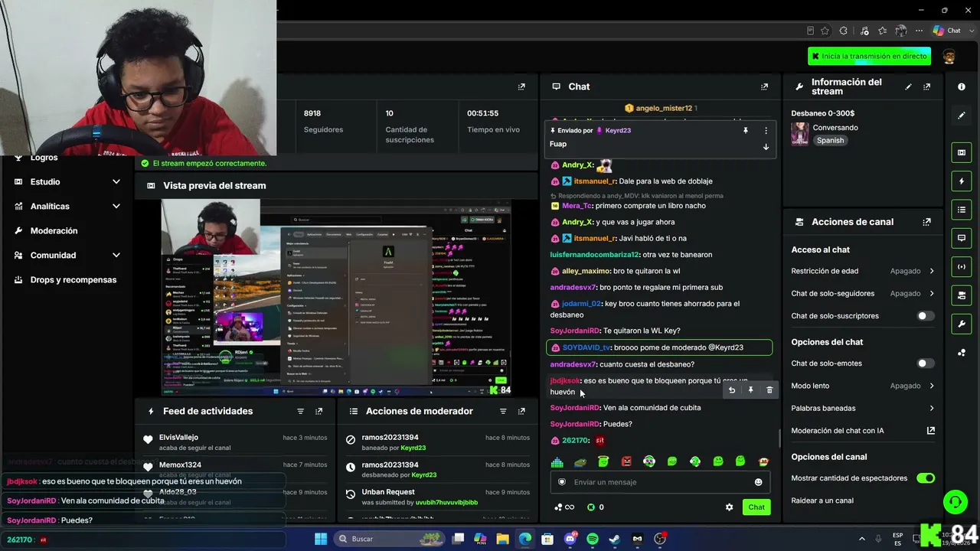Click the Windows taskbar Buscar search box

tap(389, 539)
